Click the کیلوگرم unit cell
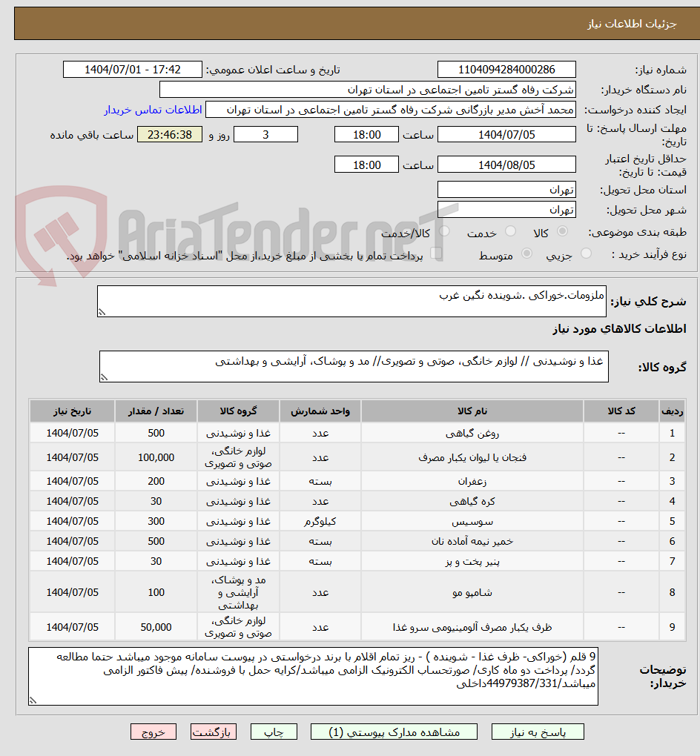The image size is (700, 756). [x=320, y=522]
